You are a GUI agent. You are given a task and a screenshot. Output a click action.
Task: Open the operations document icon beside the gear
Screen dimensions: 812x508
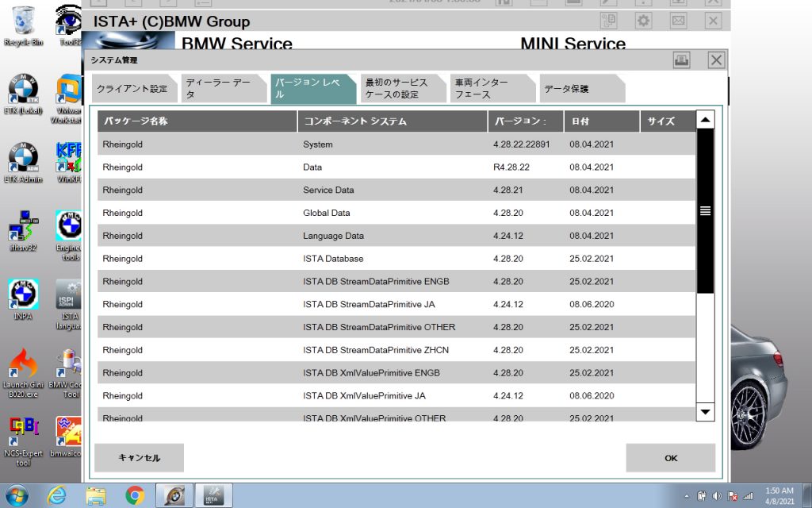coord(608,21)
